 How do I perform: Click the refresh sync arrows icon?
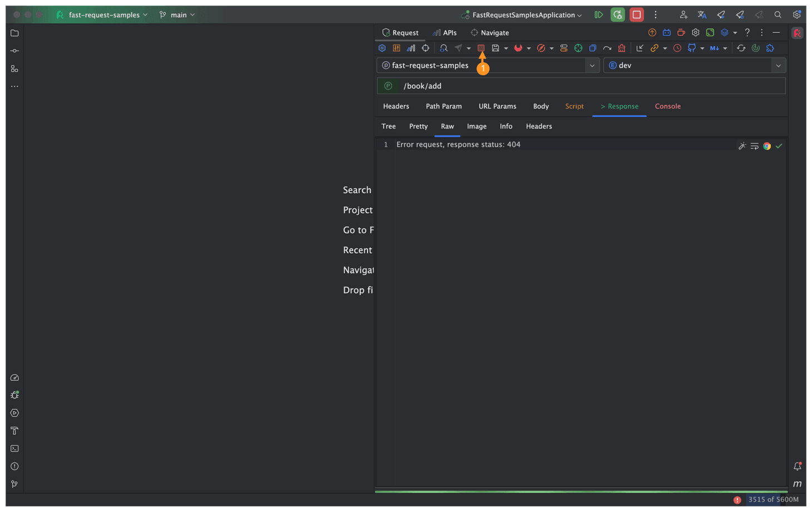tap(741, 48)
